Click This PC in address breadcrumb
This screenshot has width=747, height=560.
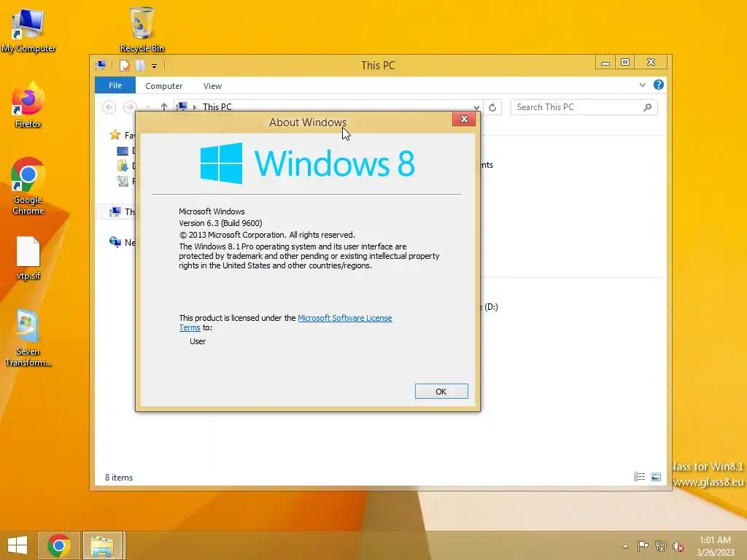coord(217,106)
